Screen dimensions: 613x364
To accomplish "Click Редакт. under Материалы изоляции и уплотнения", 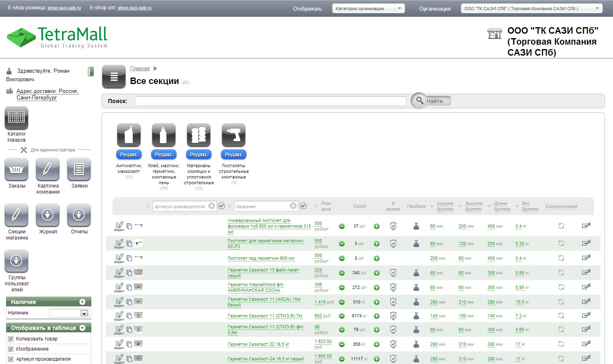I will tap(199, 155).
